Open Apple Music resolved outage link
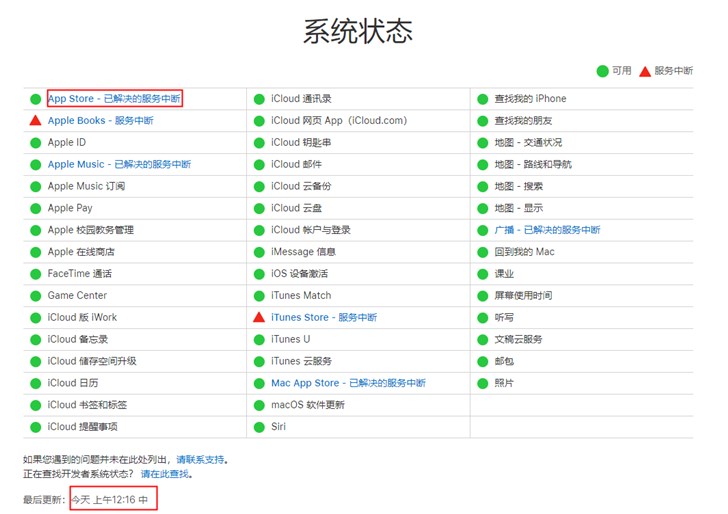The width and height of the screenshot is (728, 514). [x=119, y=164]
